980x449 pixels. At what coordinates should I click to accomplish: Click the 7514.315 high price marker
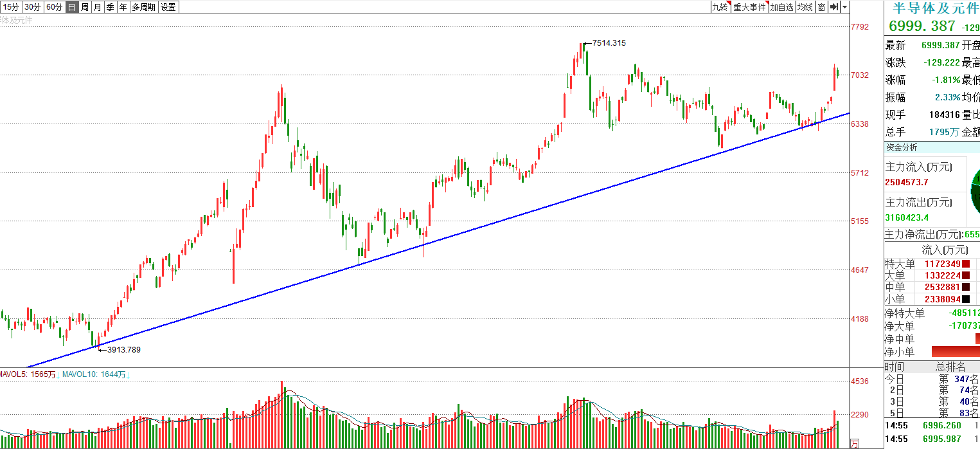point(609,43)
